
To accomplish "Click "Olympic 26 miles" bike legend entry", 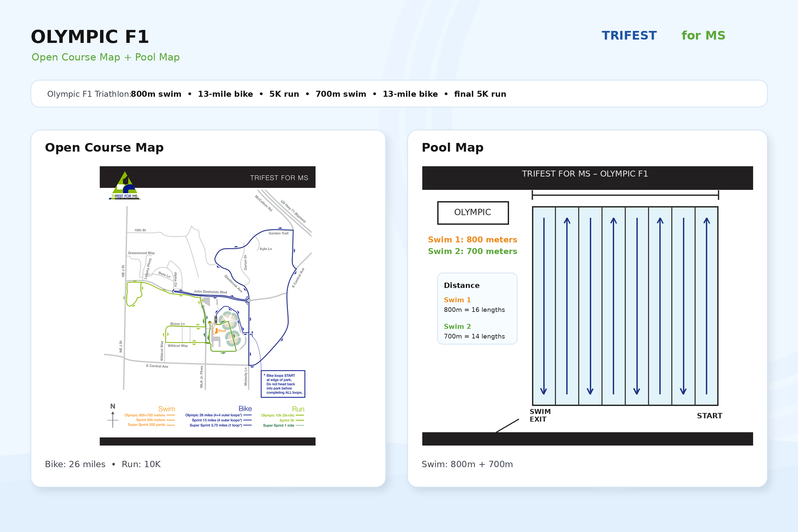I will coord(213,415).
